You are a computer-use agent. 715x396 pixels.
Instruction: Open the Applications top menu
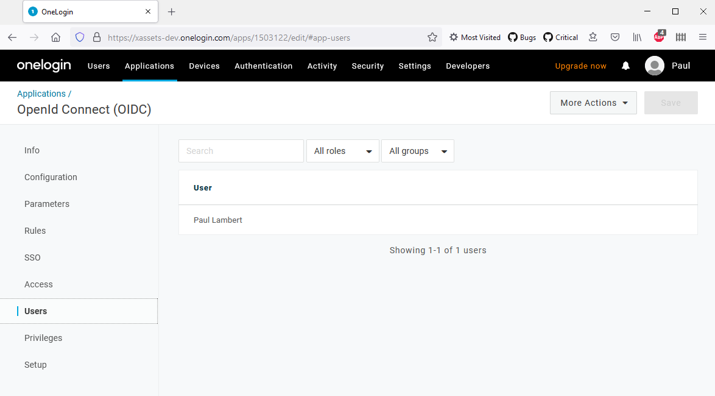[x=149, y=66]
